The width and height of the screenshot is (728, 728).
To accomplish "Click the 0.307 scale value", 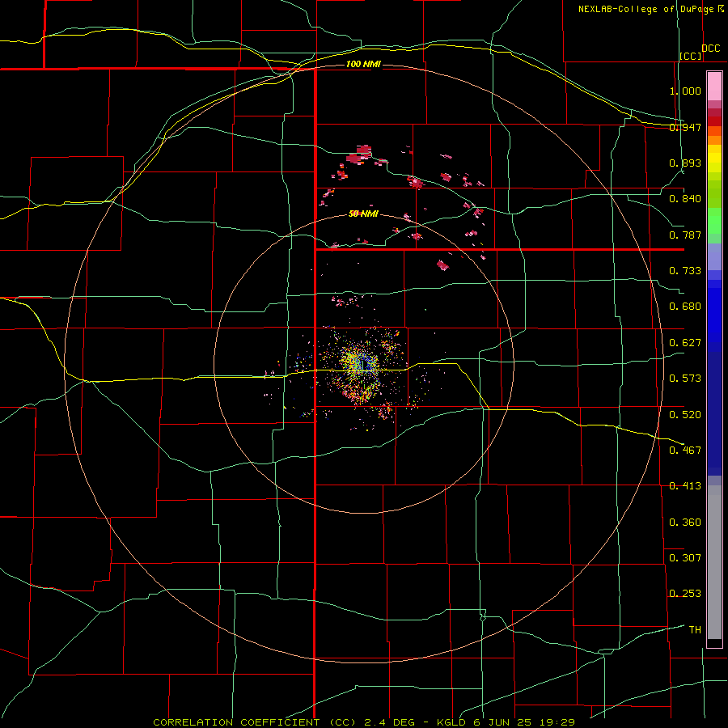I will pyautogui.click(x=685, y=558).
